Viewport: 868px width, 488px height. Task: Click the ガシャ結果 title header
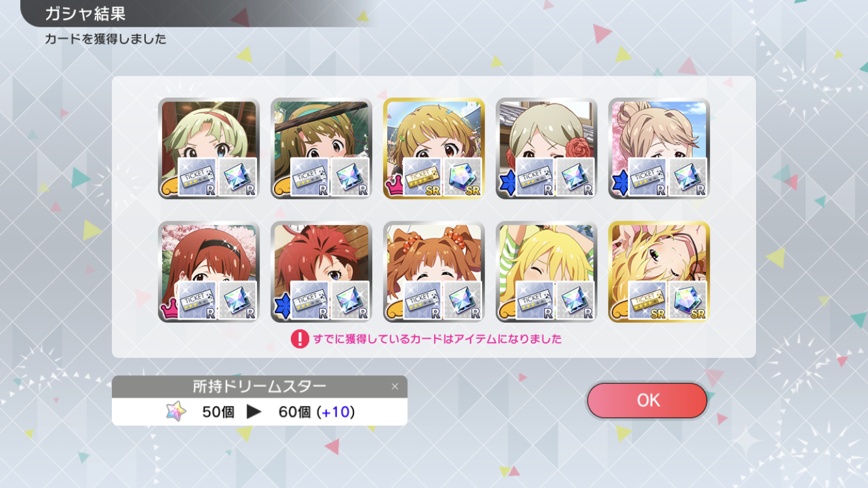[x=85, y=13]
